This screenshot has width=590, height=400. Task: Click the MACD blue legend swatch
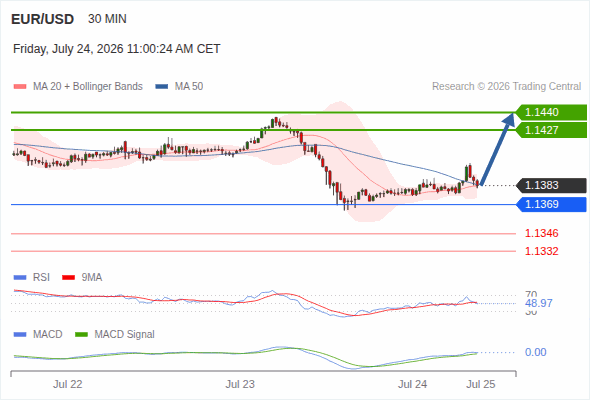point(20,335)
